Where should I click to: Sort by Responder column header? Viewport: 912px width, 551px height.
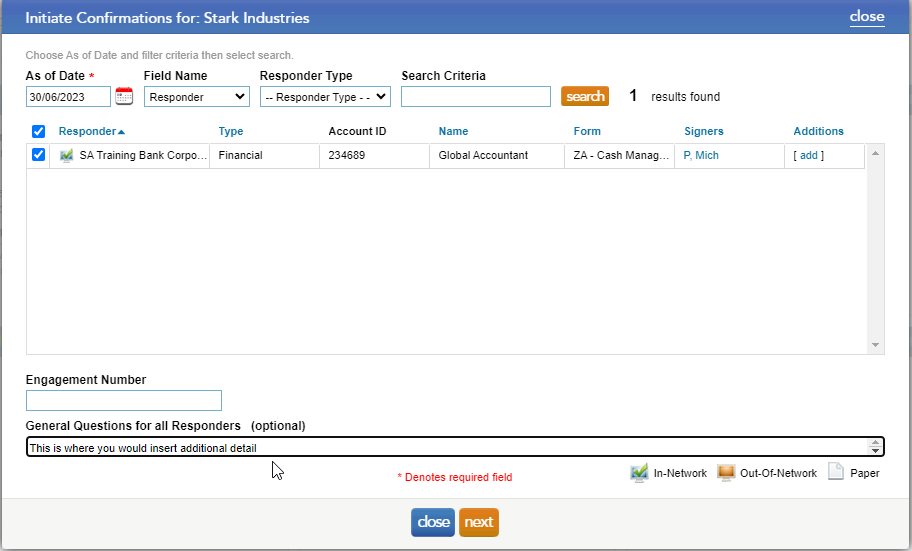pos(91,131)
